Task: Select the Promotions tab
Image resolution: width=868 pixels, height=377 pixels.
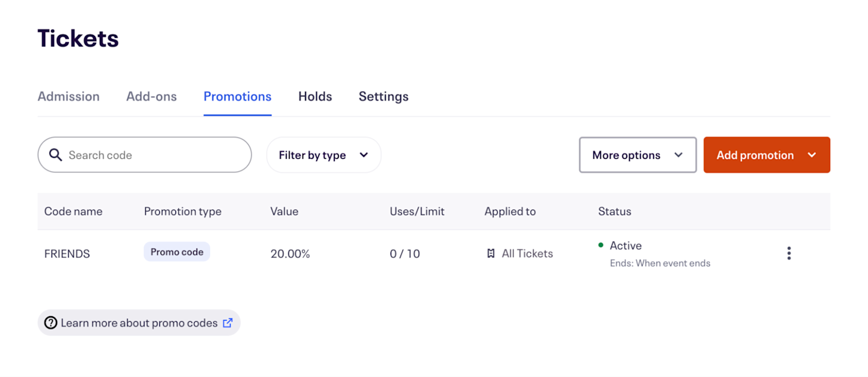Action: pos(237,97)
